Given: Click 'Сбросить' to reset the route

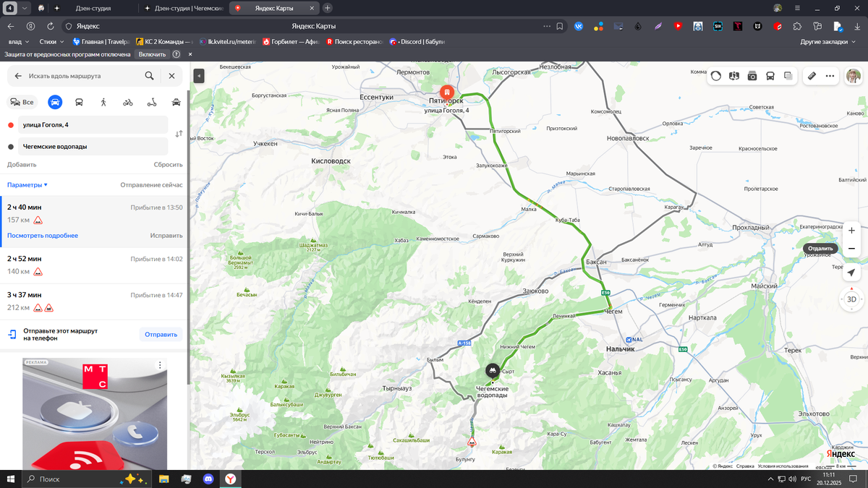Looking at the screenshot, I should pyautogui.click(x=168, y=165).
